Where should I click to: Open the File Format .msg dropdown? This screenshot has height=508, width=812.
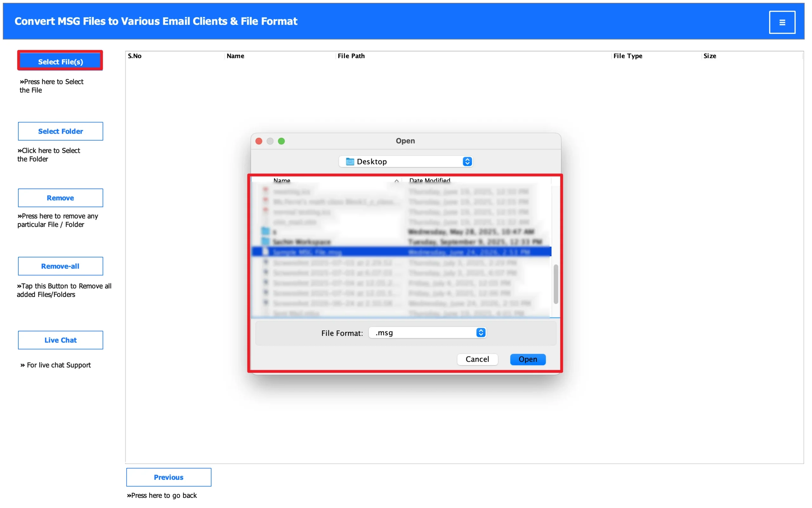(427, 332)
